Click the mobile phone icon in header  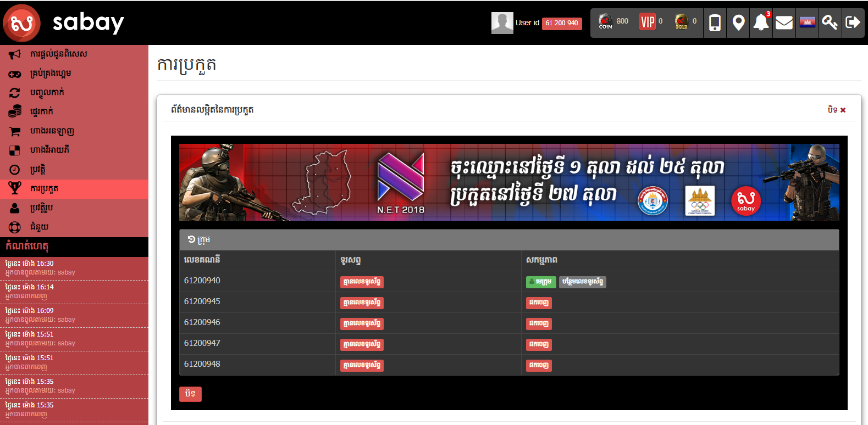[x=715, y=23]
